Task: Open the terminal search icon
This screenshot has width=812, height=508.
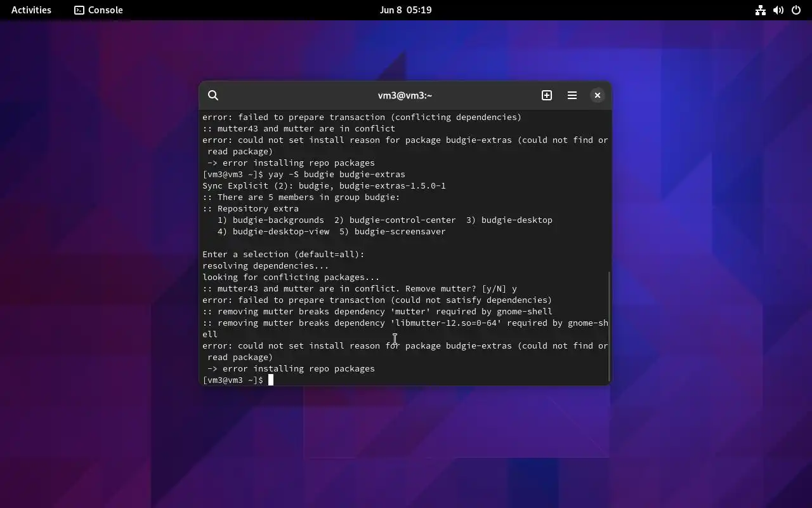Action: pos(213,95)
